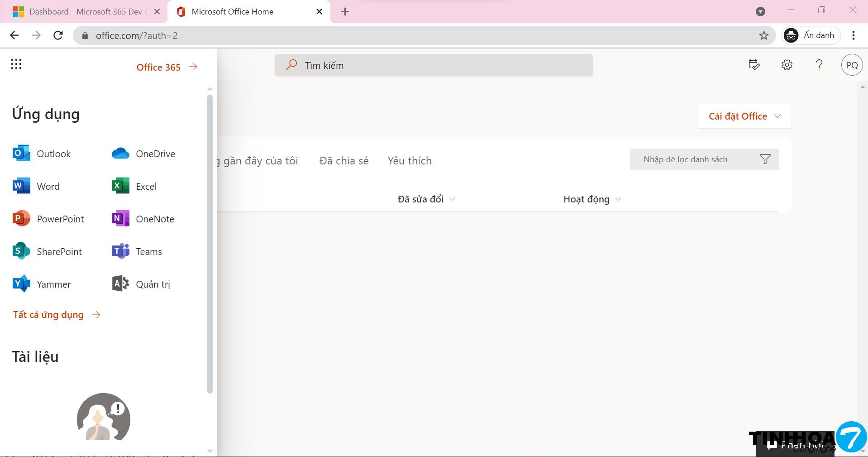Click the Tìm kiếm search box
Viewport: 868px width, 457px height.
click(434, 65)
